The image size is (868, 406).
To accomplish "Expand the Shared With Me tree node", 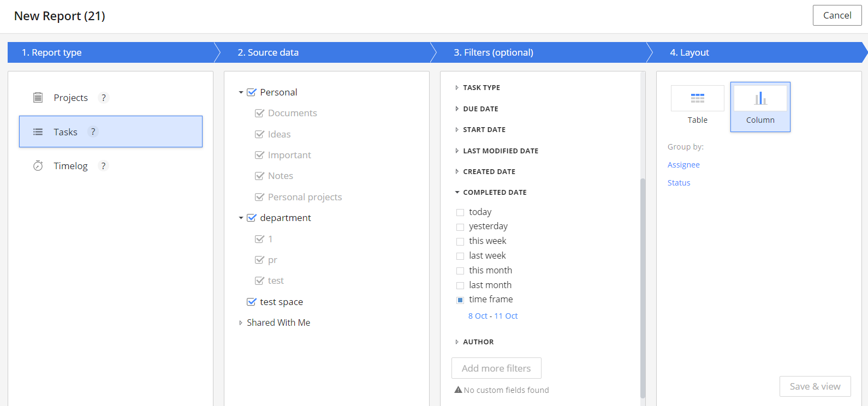I will pos(241,323).
